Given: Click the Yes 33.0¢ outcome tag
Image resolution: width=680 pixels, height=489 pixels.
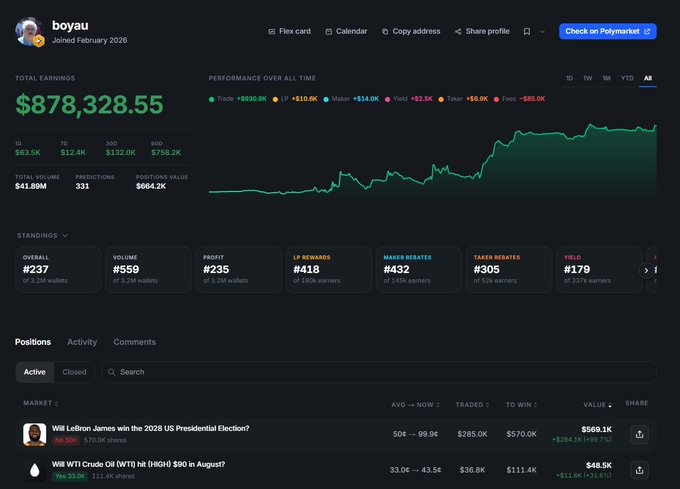Looking at the screenshot, I should 70,476.
